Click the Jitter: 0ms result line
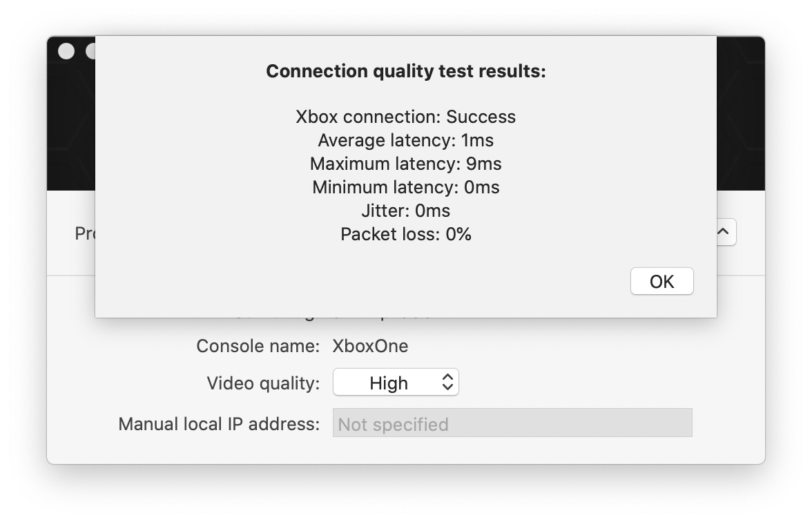The image size is (812, 522). 405,211
